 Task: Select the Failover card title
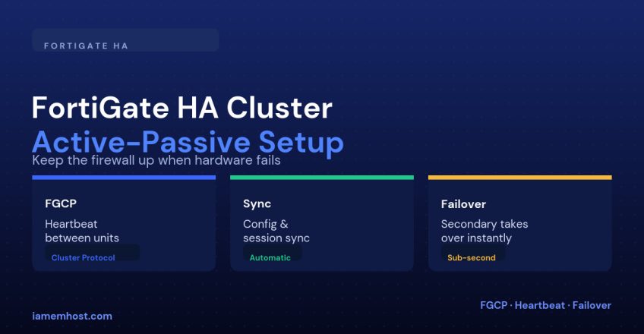[463, 204]
